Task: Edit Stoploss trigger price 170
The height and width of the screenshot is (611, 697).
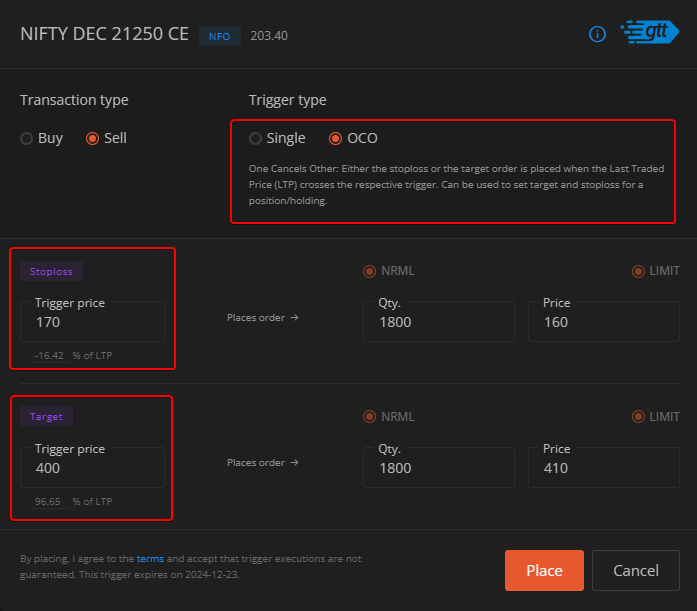Action: click(92, 322)
